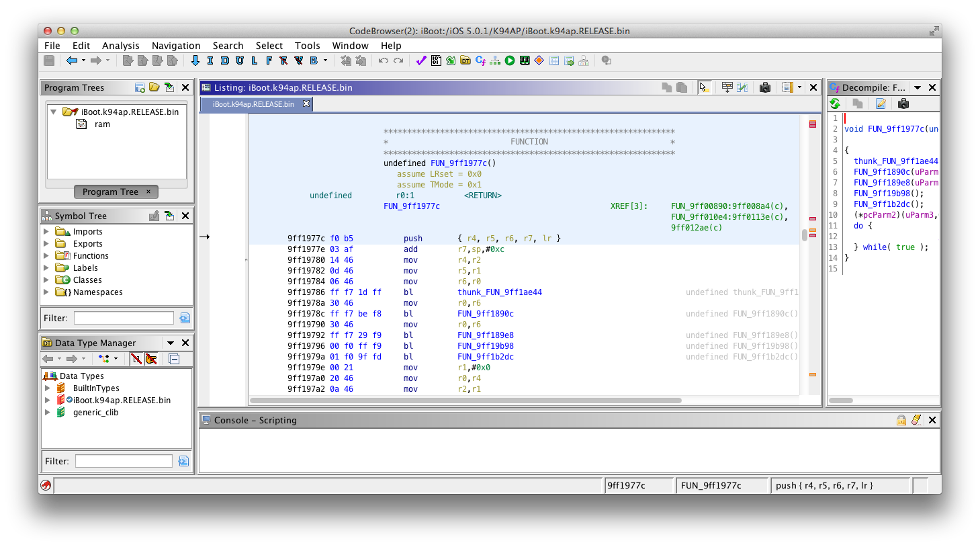Jump to next Function with F icon
This screenshot has width=980, height=547.
(269, 60)
